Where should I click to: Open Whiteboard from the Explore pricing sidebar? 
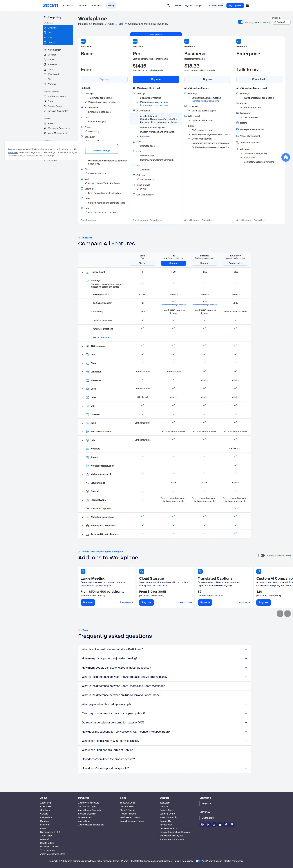[x=53, y=74]
